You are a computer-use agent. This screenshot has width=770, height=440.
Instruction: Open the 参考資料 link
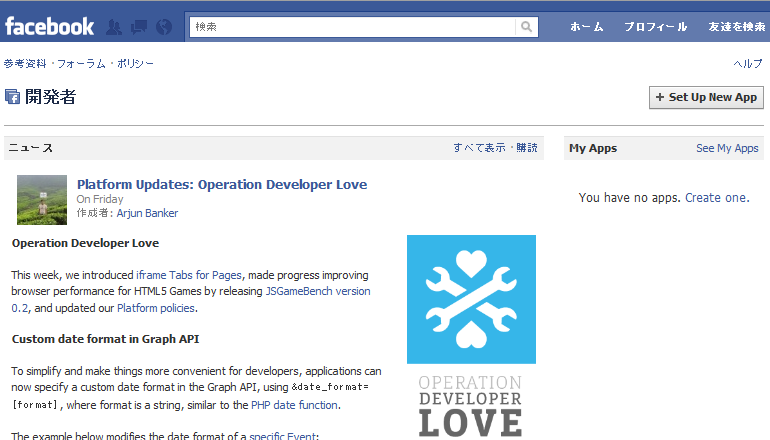pos(25,63)
